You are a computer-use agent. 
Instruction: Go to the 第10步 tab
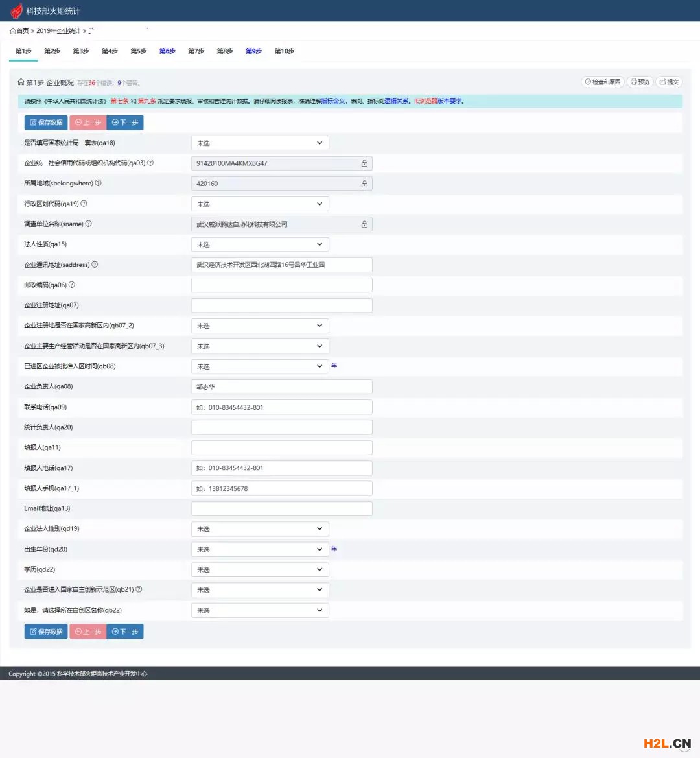pyautogui.click(x=284, y=51)
